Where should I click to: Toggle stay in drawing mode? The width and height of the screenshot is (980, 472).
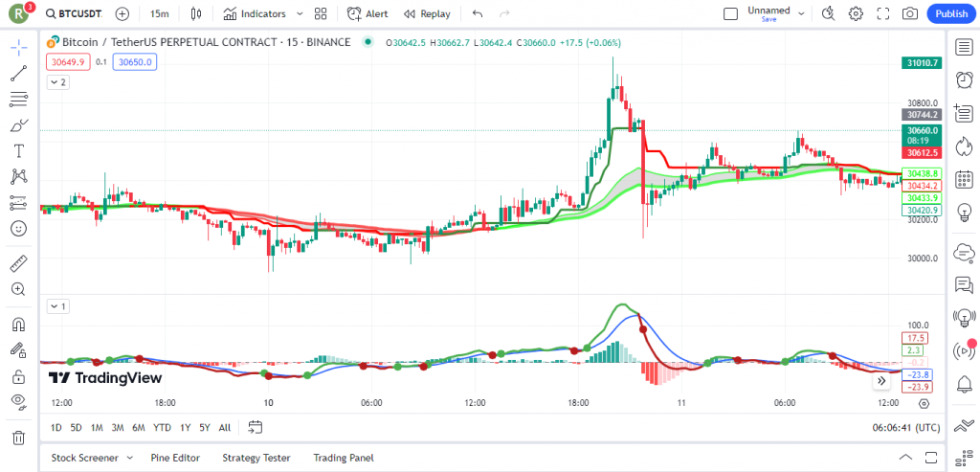pyautogui.click(x=19, y=350)
